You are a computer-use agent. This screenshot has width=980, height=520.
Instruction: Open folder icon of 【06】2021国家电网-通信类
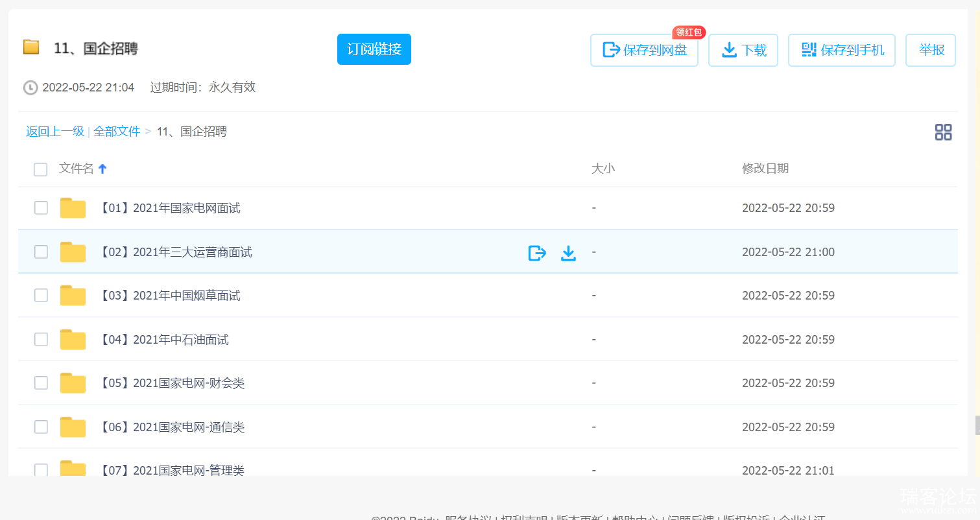click(73, 427)
